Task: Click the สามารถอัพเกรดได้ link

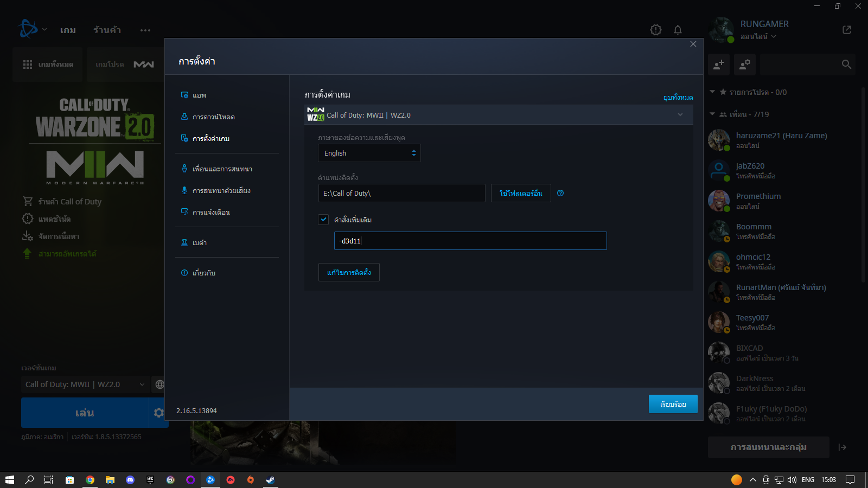Action: coord(59,254)
